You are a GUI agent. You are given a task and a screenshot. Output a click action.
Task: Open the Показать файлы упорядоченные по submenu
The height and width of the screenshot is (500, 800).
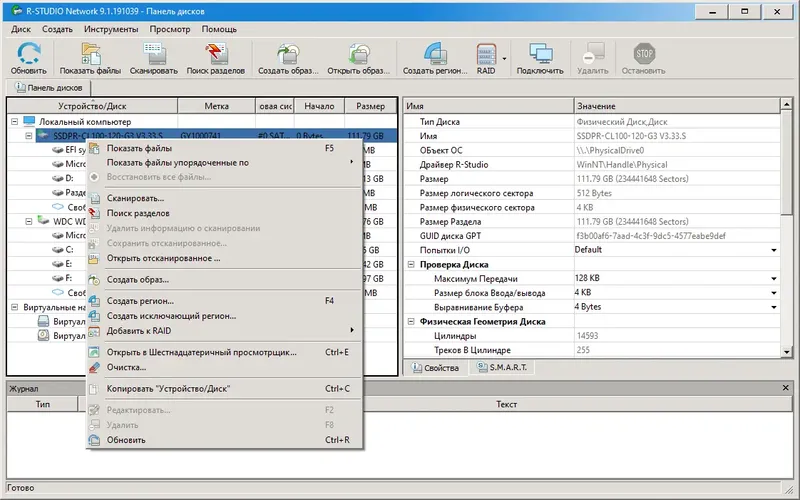pyautogui.click(x=224, y=163)
